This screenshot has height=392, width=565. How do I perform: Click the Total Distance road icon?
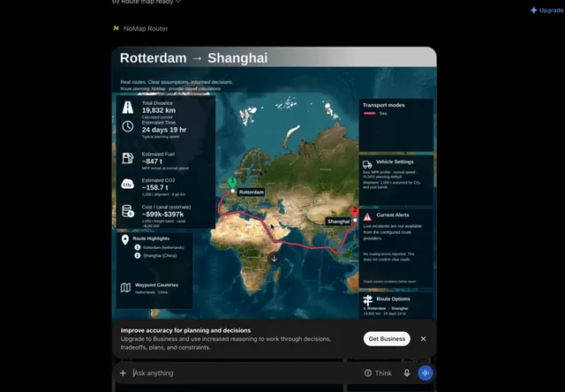tap(127, 108)
